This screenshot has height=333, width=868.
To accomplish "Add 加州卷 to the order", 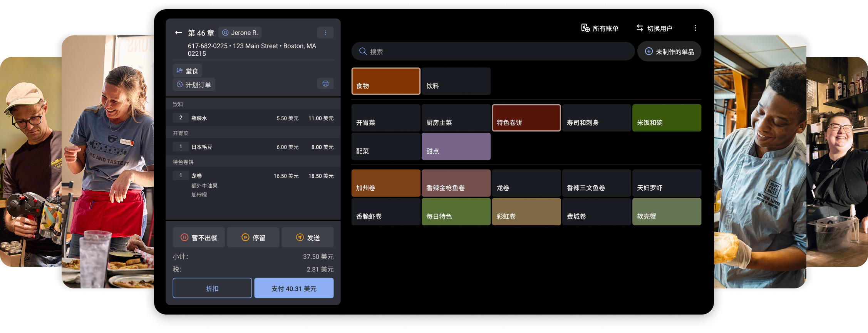I will tap(386, 183).
